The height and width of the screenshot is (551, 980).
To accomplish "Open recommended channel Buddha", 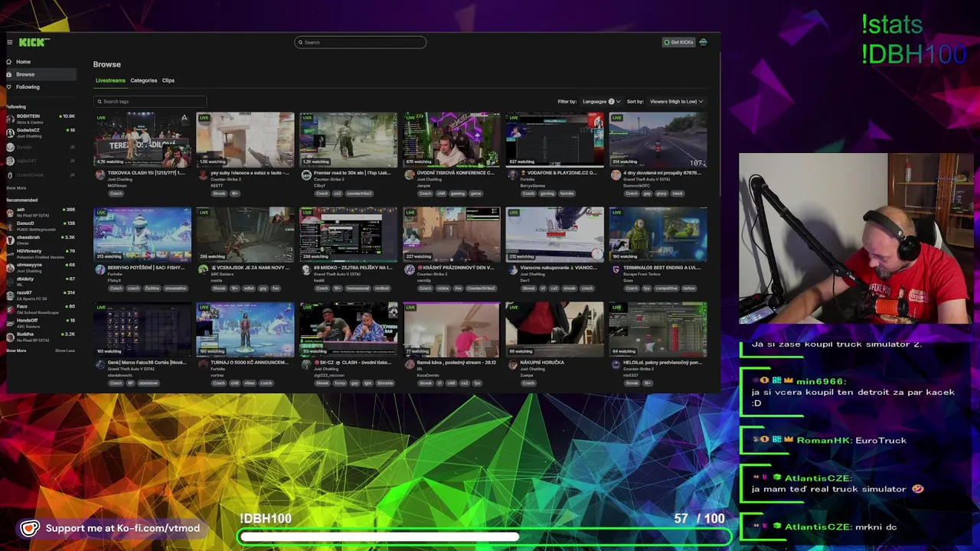I will click(41, 336).
